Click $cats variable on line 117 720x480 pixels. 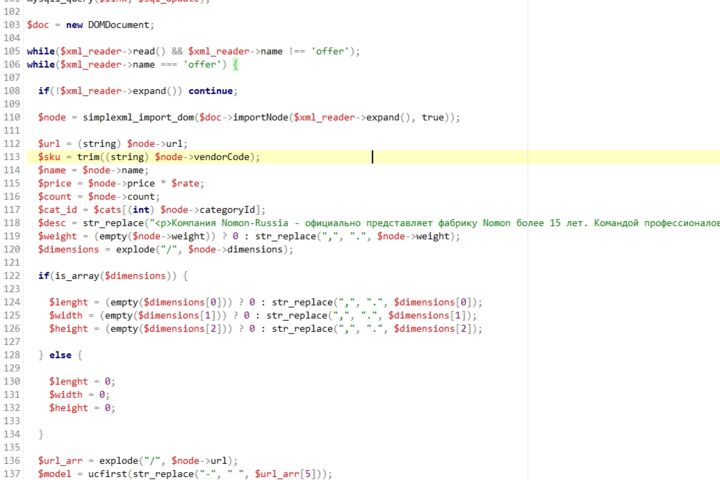pyautogui.click(x=107, y=210)
